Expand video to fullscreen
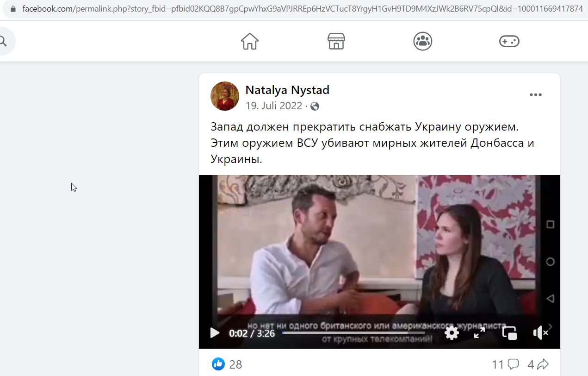The image size is (588, 376). click(480, 332)
